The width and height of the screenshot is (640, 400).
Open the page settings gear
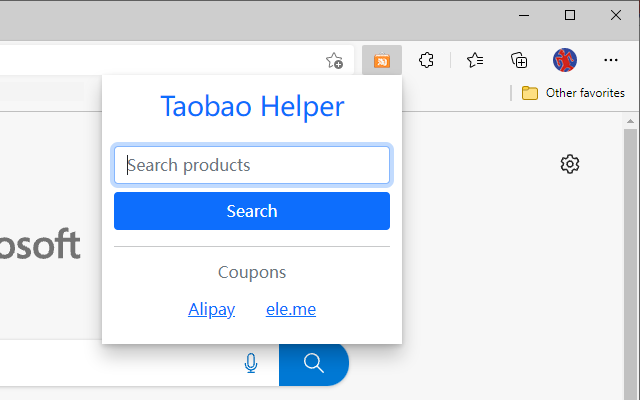(x=570, y=164)
